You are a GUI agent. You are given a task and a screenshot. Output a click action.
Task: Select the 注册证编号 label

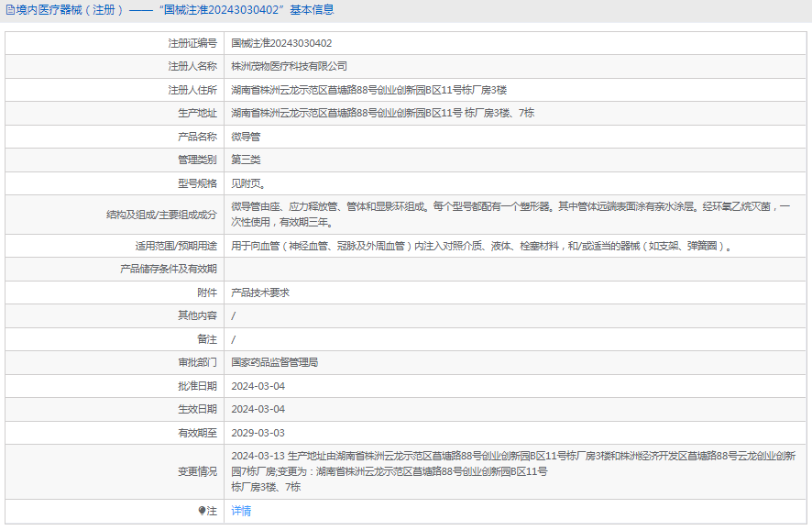[192, 43]
